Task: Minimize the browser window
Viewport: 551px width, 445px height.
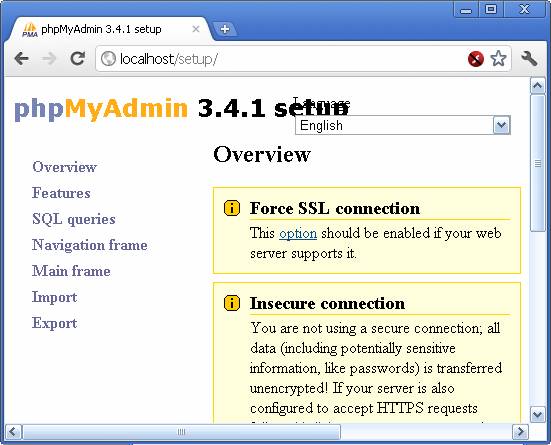Action: [466, 9]
